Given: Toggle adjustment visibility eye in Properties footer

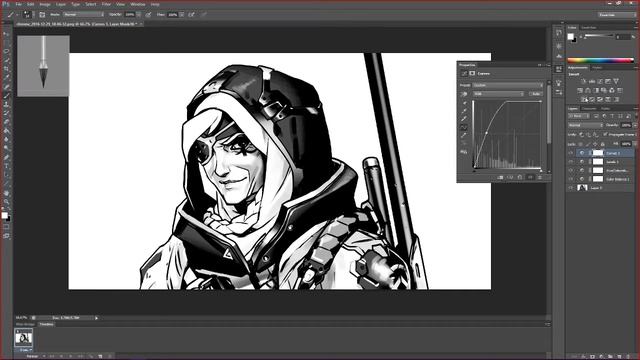Looking at the screenshot, I should click(530, 178).
